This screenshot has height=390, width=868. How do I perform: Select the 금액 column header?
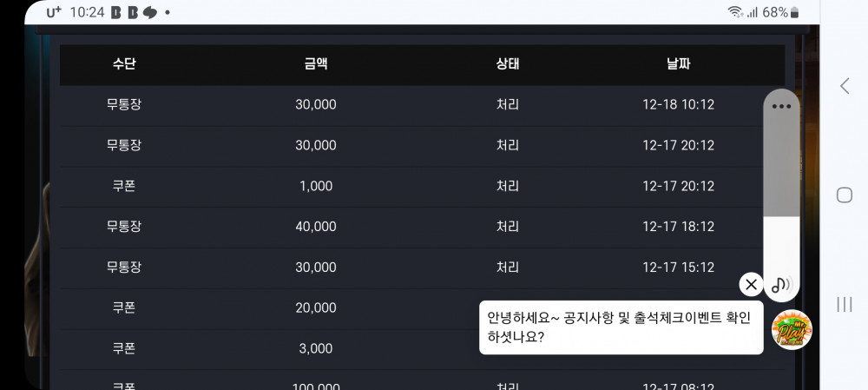pos(316,63)
